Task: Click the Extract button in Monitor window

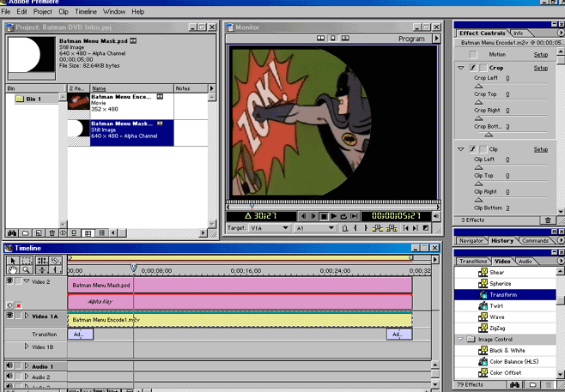Action: coord(392,228)
